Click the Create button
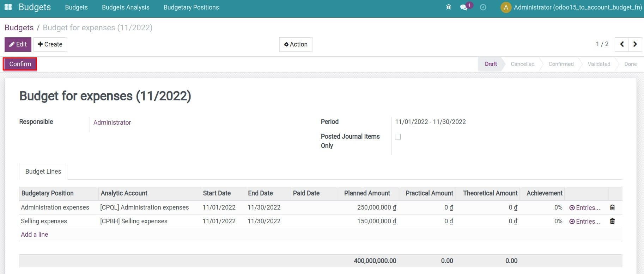 pyautogui.click(x=50, y=44)
